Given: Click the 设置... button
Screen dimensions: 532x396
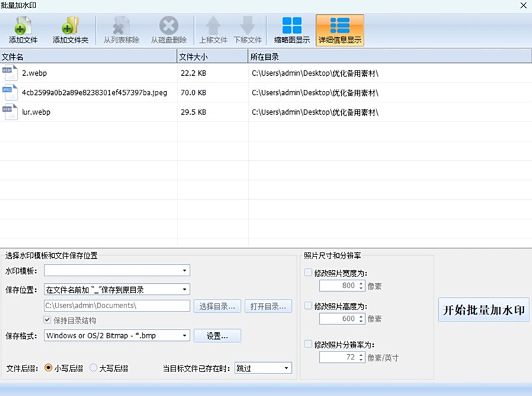Looking at the screenshot, I should [x=217, y=336].
